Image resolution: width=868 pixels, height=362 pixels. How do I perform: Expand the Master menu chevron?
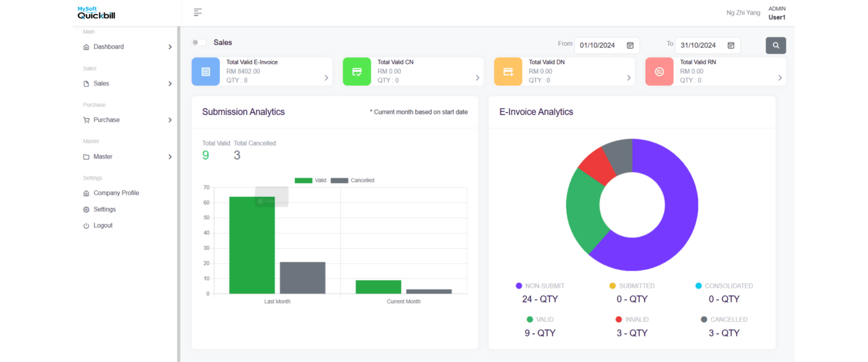(x=170, y=157)
